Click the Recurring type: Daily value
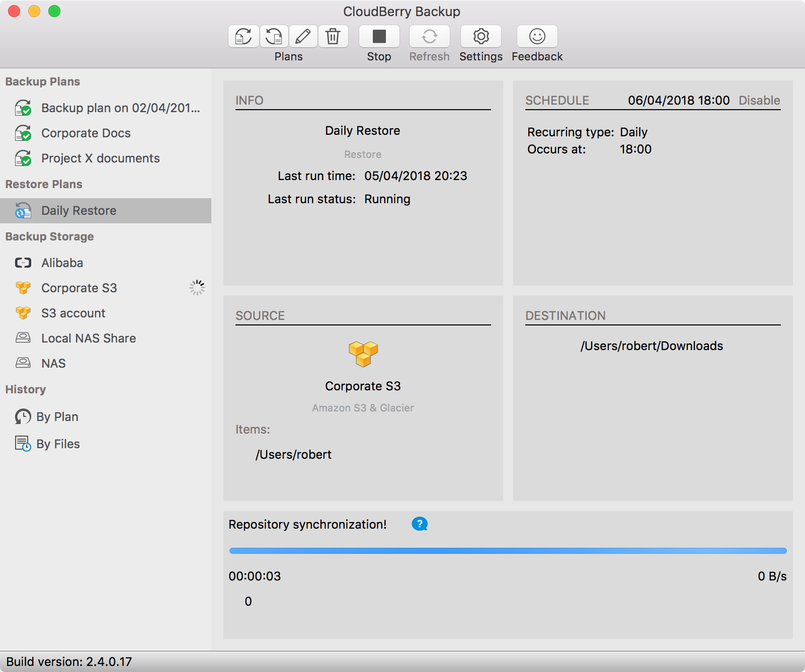The height and width of the screenshot is (672, 805). 634,132
